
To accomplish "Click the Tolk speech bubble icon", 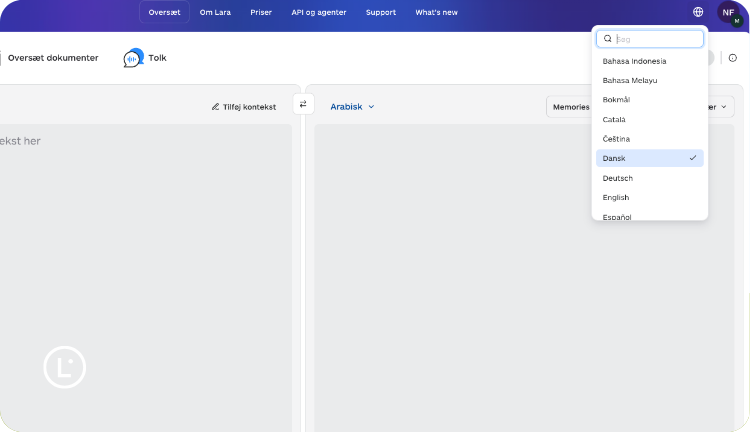I will point(133,58).
